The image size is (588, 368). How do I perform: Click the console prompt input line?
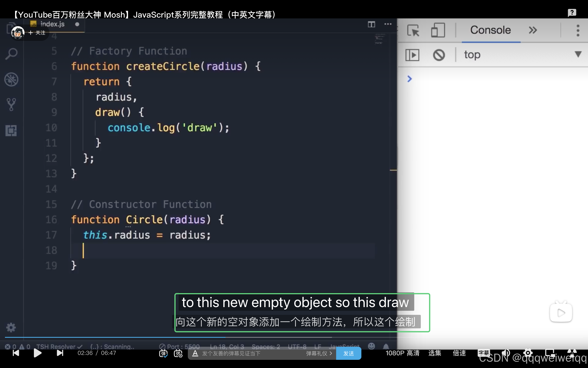[496, 79]
